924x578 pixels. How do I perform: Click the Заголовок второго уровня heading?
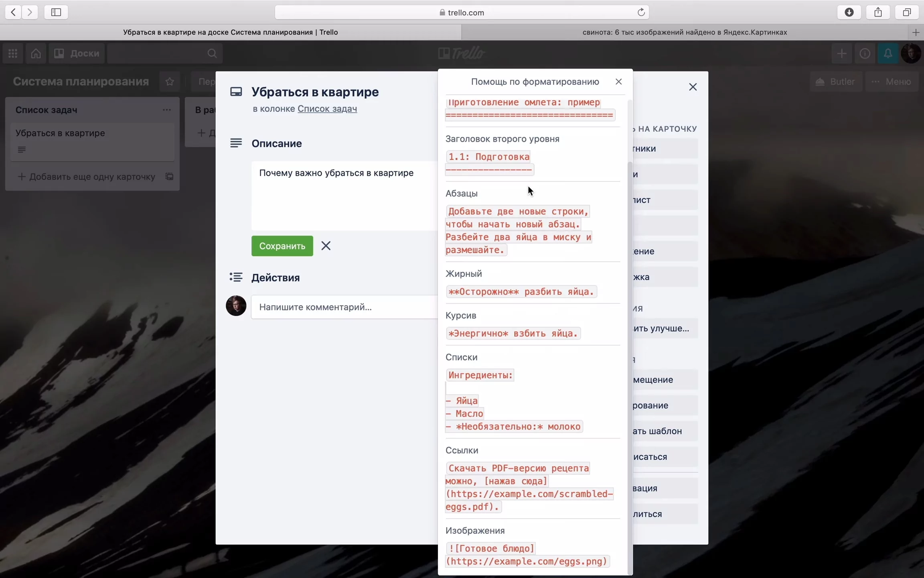(502, 139)
